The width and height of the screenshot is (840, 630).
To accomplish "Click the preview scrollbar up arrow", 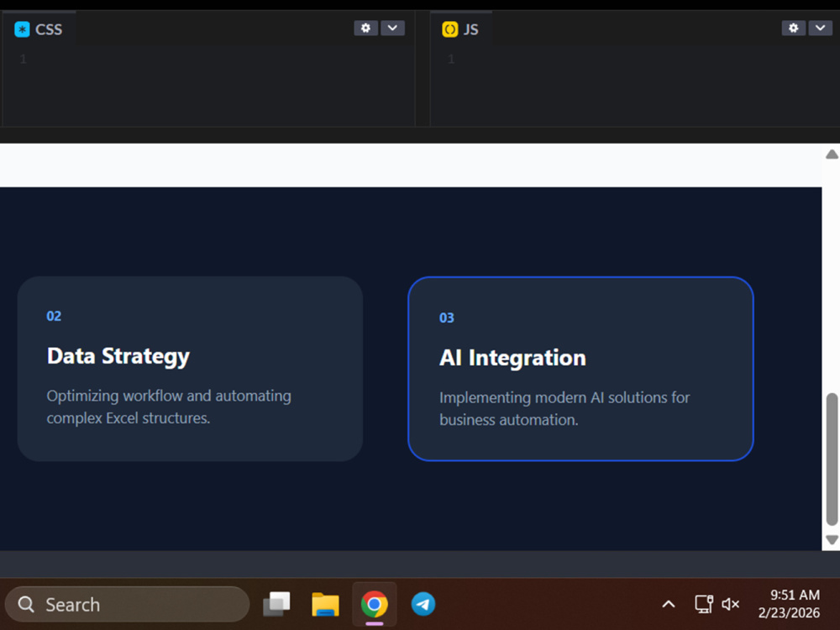I will click(832, 155).
